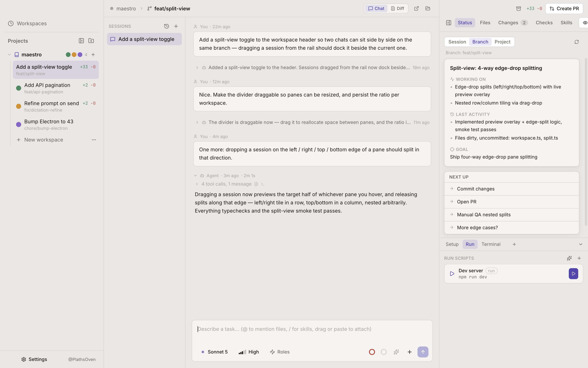Open the Changes tab
The height and width of the screenshot is (368, 588).
click(513, 23)
